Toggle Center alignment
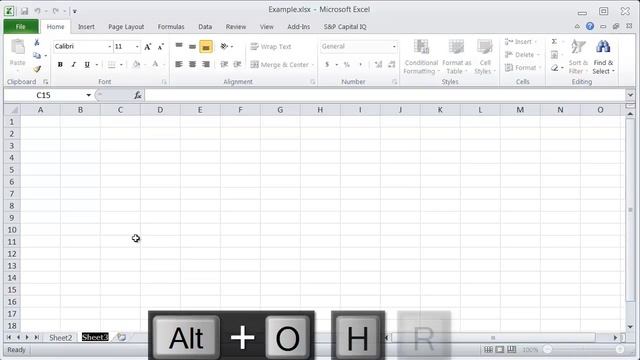Image resolution: width=640 pixels, height=360 pixels. pos(192,64)
